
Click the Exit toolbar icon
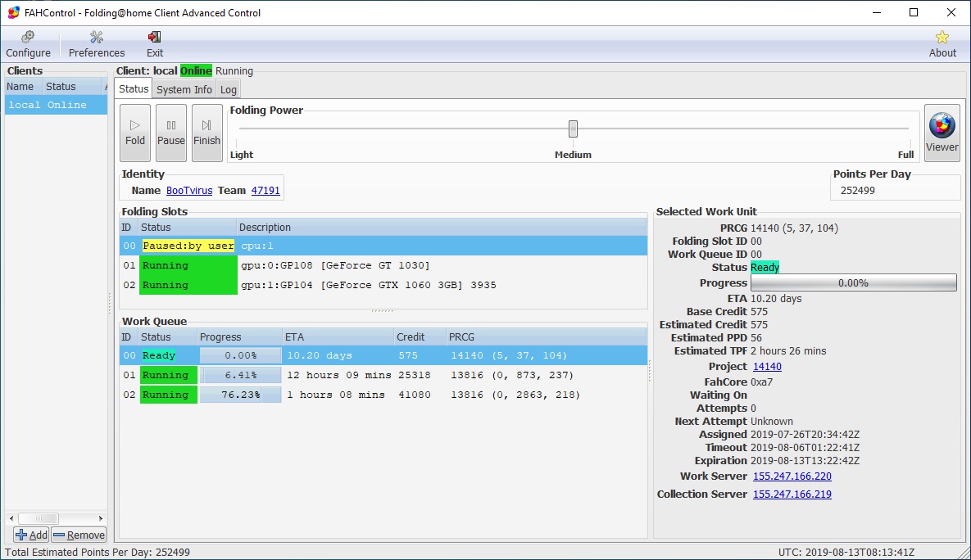pos(155,44)
